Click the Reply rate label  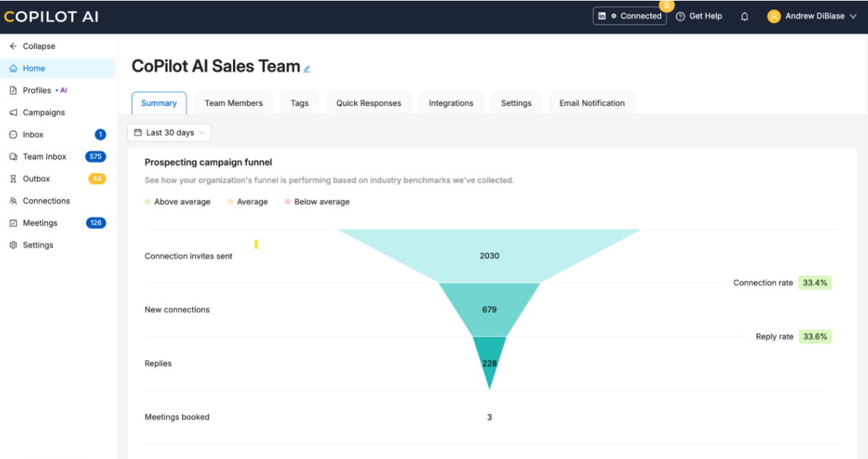pyautogui.click(x=774, y=336)
